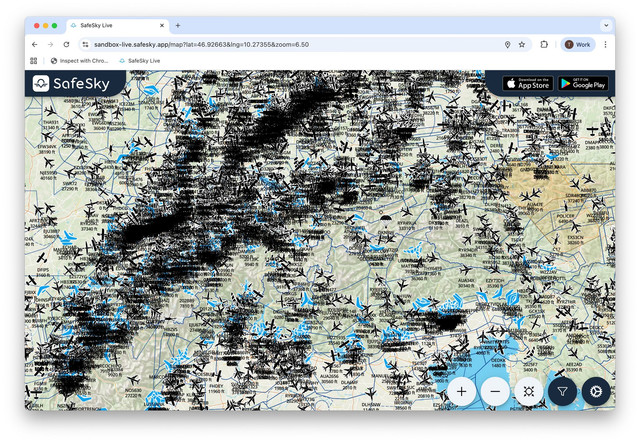This screenshot has width=640, height=443.
Task: Open the Download on the App Store badge
Action: pyautogui.click(x=528, y=83)
